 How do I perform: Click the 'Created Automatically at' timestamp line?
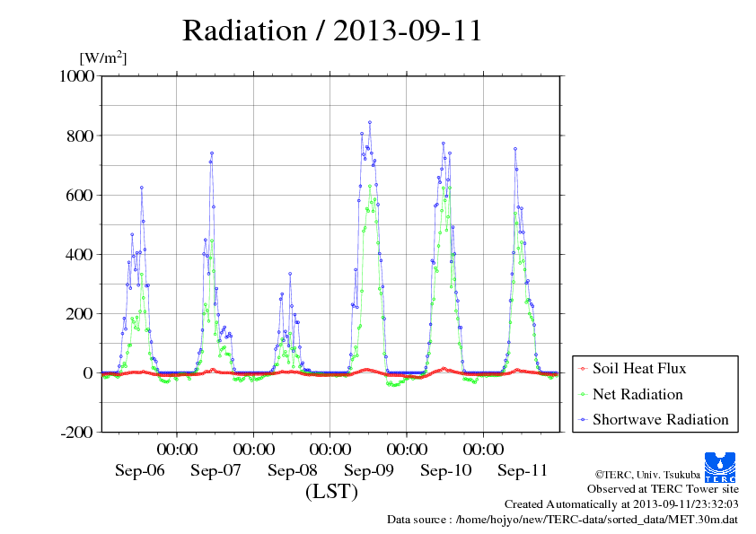coord(621,504)
